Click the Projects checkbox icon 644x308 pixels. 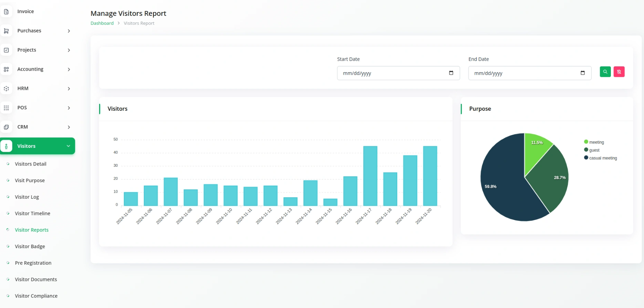pyautogui.click(x=6, y=50)
